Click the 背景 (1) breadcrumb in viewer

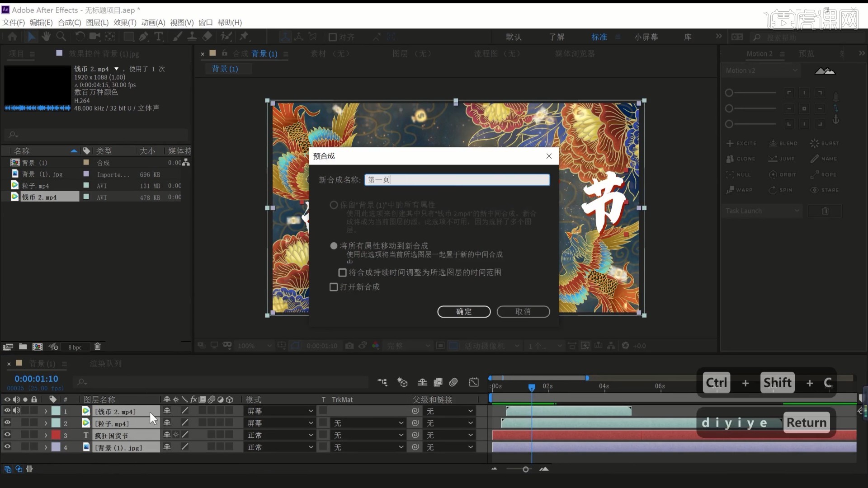(x=225, y=69)
